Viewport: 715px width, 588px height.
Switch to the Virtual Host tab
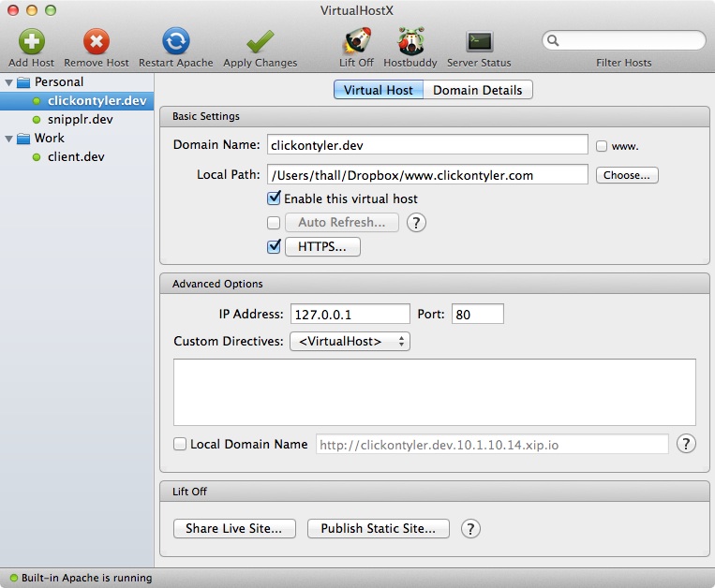click(379, 90)
